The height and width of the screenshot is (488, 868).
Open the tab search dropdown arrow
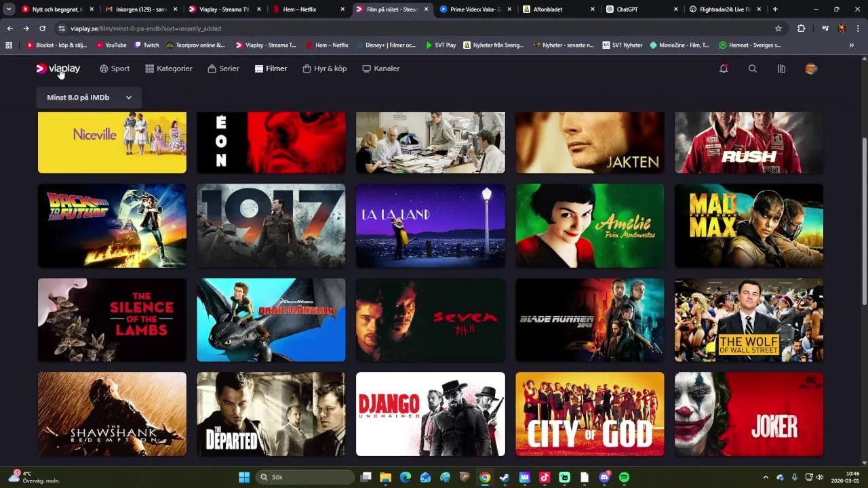click(9, 9)
